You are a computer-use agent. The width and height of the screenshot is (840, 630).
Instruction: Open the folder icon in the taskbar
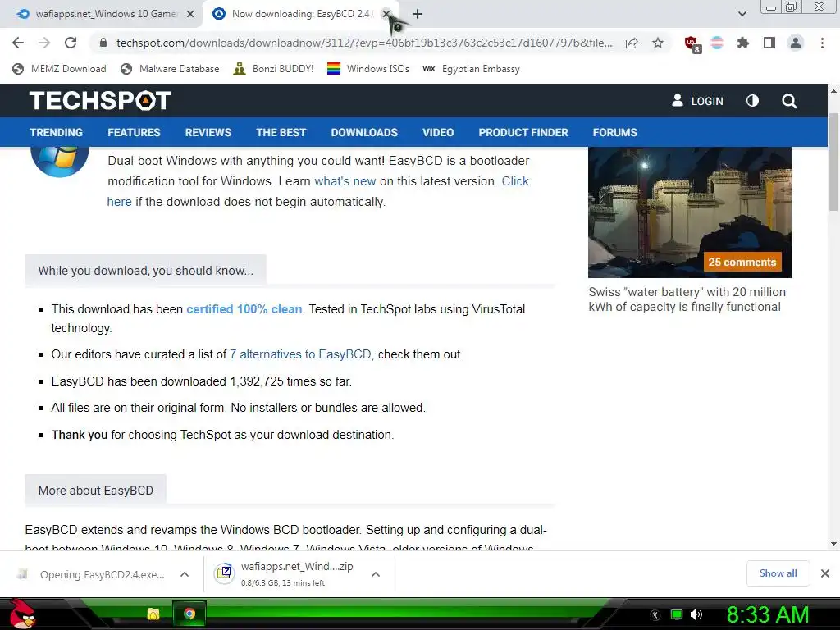tap(153, 614)
